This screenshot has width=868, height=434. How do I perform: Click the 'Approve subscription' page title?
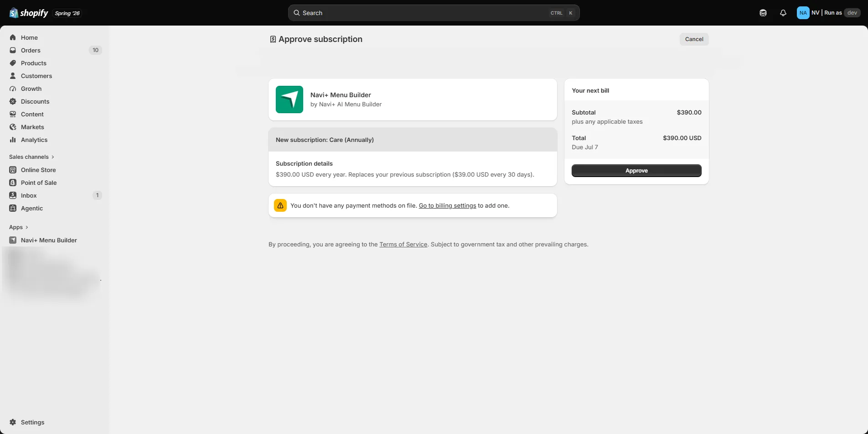point(320,39)
